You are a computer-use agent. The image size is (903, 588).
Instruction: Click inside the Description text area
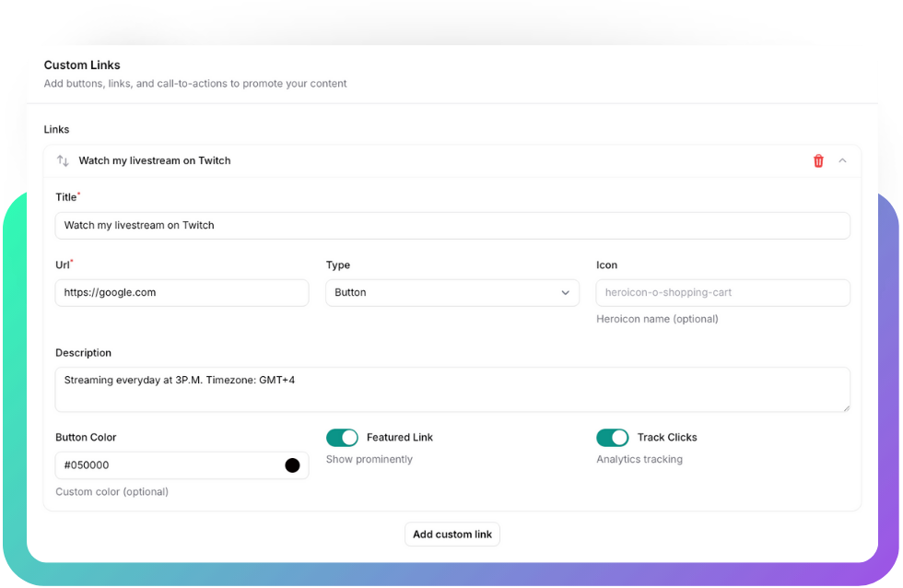[451, 389]
